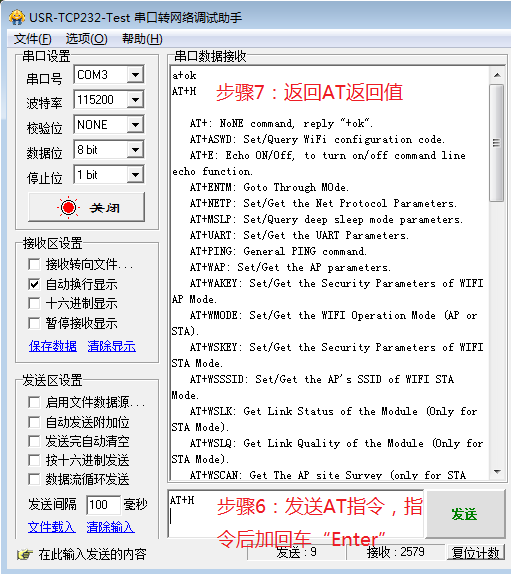Open the 文件(F) menu

coord(33,39)
